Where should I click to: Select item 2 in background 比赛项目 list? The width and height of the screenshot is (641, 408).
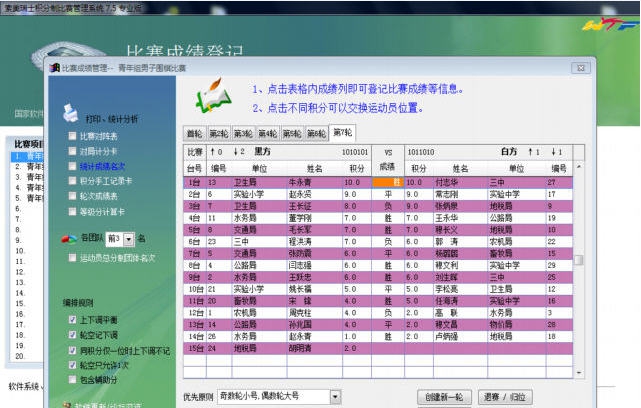(28, 167)
